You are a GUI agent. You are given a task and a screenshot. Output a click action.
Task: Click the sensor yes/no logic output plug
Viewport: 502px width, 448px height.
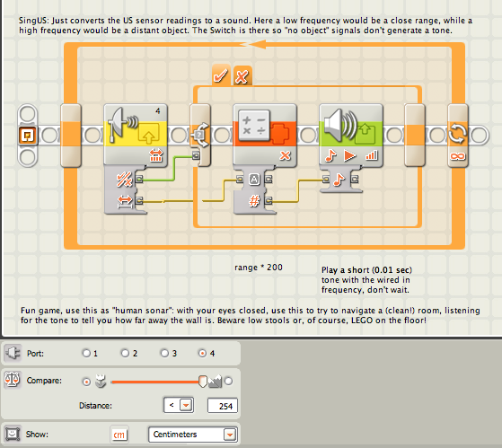click(139, 179)
